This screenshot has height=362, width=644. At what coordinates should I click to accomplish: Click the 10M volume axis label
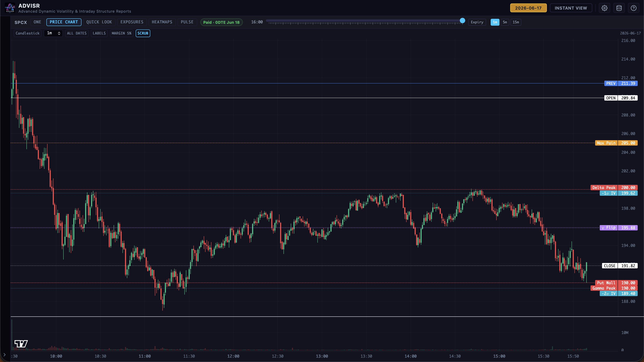pos(625,333)
